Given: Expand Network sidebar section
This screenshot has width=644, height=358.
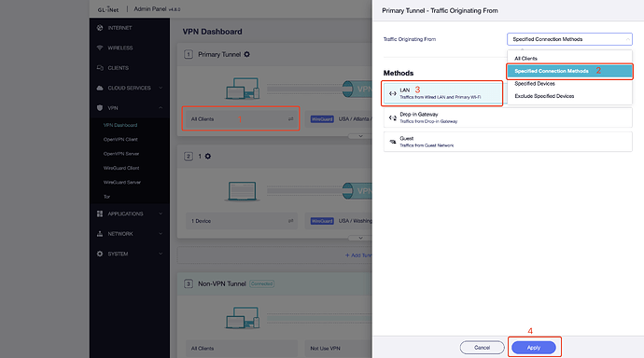Looking at the screenshot, I should coord(161,234).
